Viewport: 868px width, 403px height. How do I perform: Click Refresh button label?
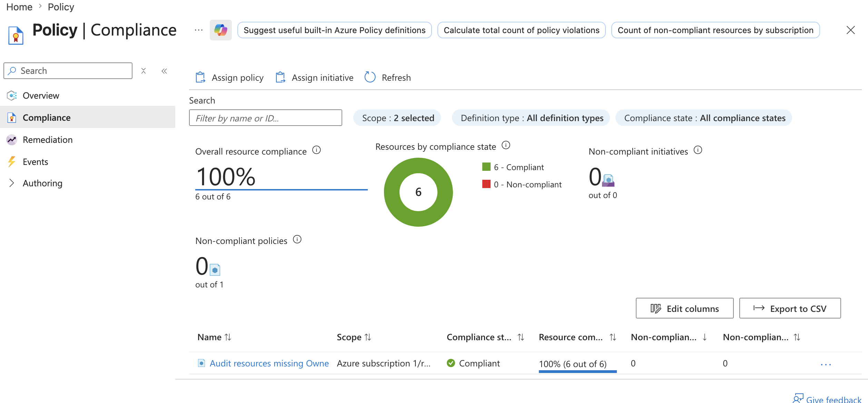[396, 78]
